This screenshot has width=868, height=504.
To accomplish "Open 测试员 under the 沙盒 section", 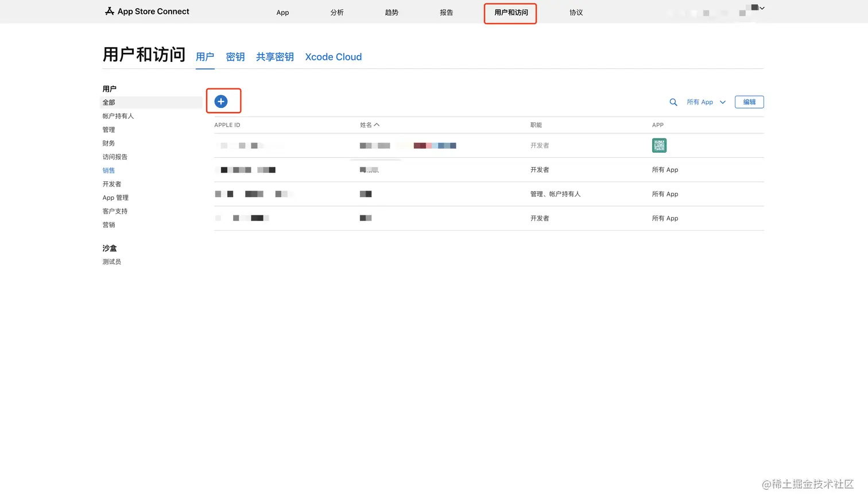I will pyautogui.click(x=112, y=262).
